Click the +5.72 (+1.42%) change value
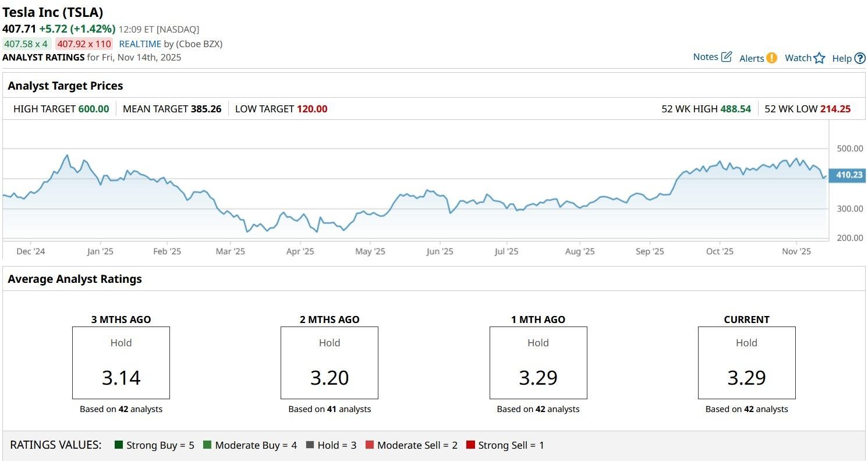This screenshot has width=868, height=465. (x=77, y=29)
